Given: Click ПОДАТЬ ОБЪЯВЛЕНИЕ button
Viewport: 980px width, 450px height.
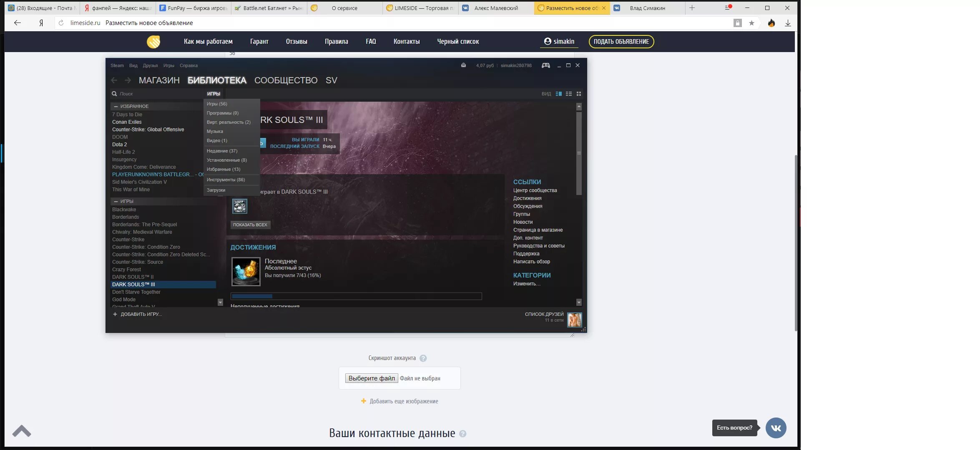Looking at the screenshot, I should click(621, 42).
